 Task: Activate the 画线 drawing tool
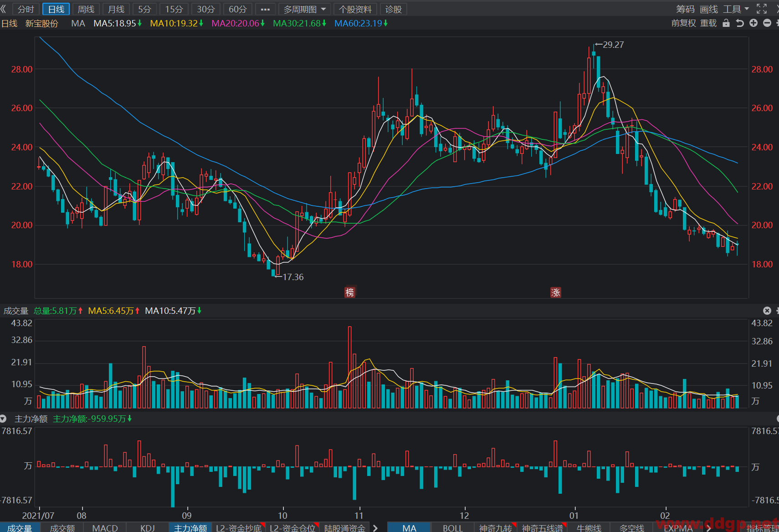709,9
